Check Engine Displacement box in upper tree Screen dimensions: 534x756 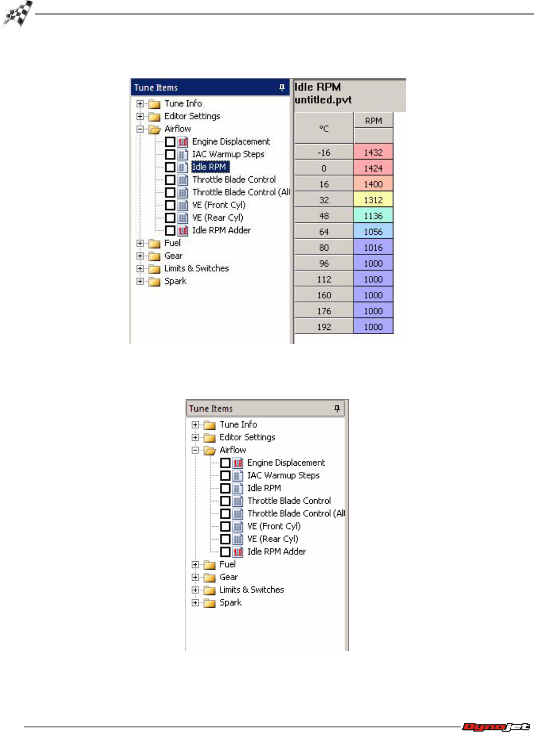coord(170,141)
